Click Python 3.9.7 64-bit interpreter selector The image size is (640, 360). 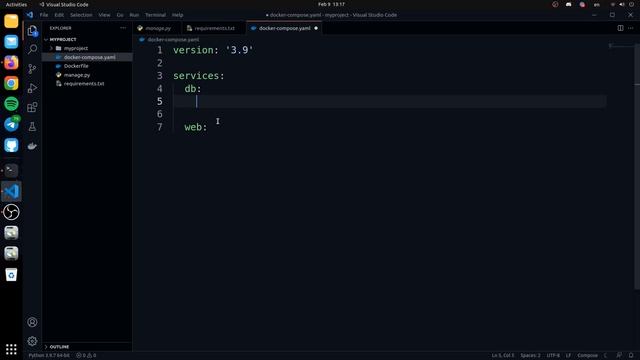coord(49,356)
